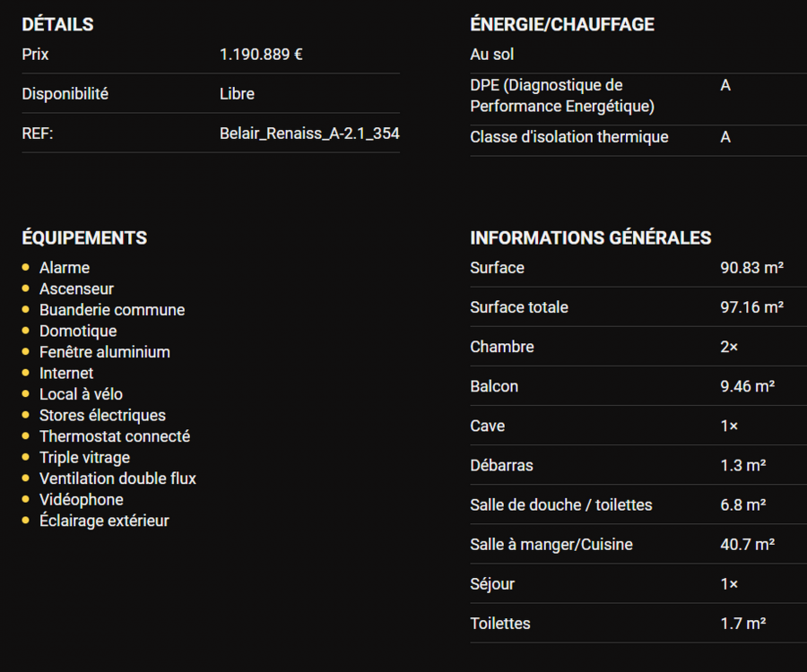Image resolution: width=807 pixels, height=672 pixels.
Task: Click the Surface totale value 97.16 m²
Action: 751,307
